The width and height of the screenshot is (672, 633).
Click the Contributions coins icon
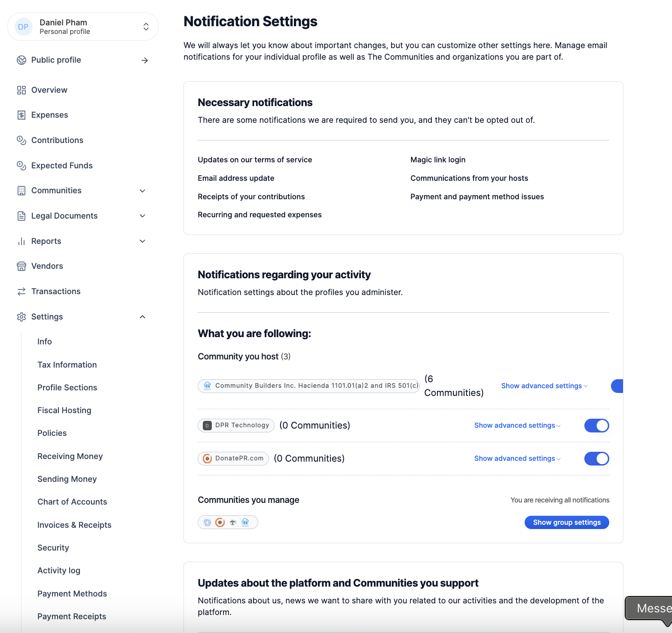(21, 140)
